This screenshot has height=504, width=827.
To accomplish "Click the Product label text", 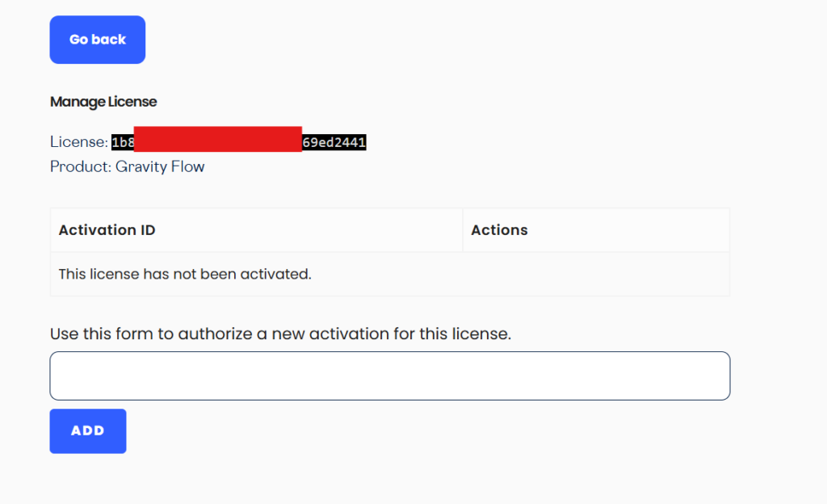I will click(x=79, y=166).
